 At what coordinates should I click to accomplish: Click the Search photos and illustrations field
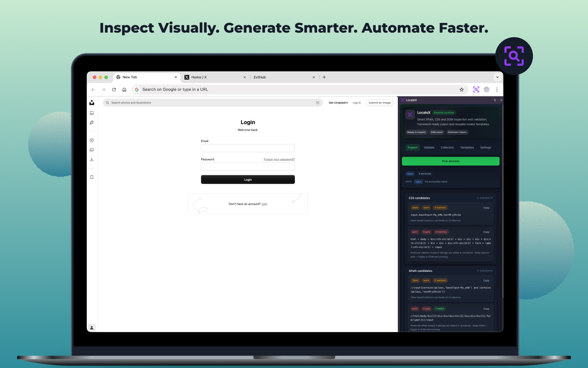213,103
